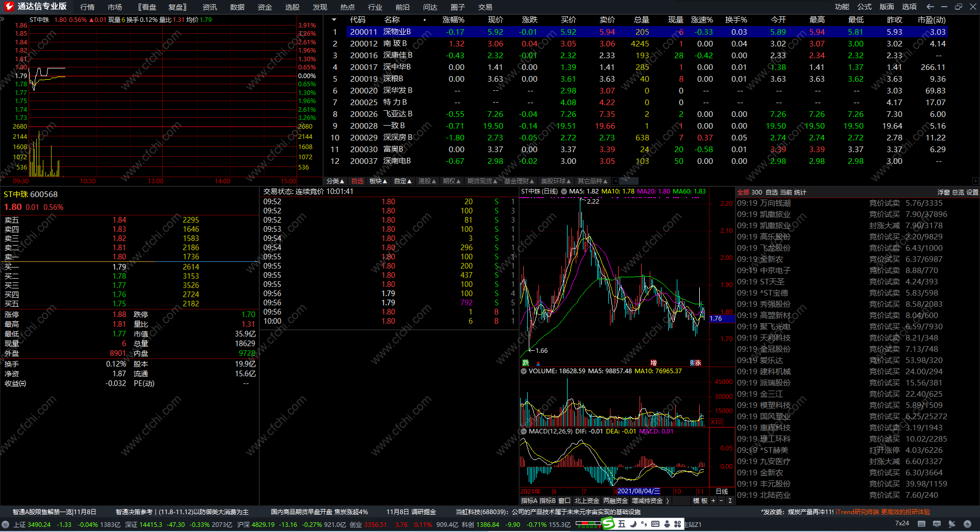Screen dimensions: 980x532
Task: Expand 期权 options tab
Action: point(452,181)
